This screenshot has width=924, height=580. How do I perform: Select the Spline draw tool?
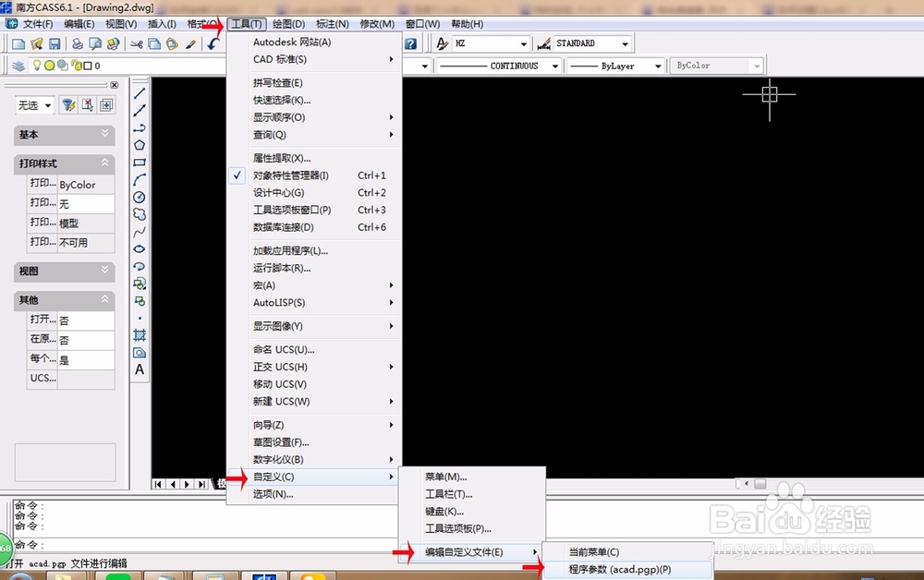tap(140, 232)
